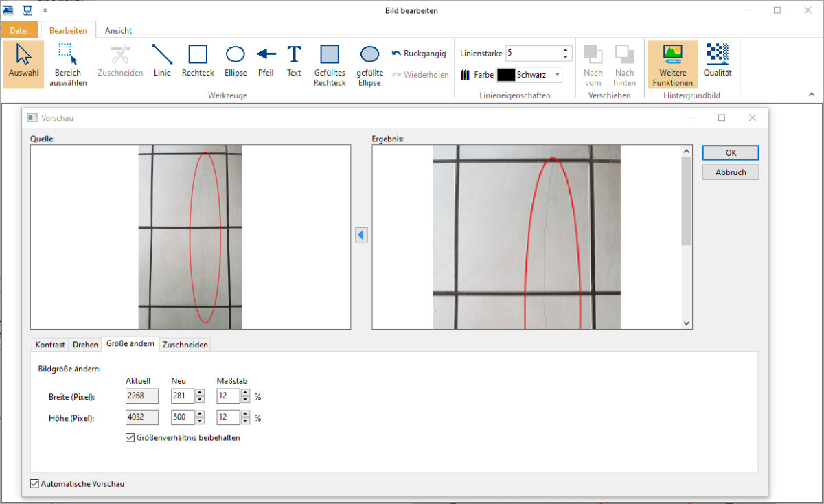Click the Bereich auswählen tool

pyautogui.click(x=68, y=65)
